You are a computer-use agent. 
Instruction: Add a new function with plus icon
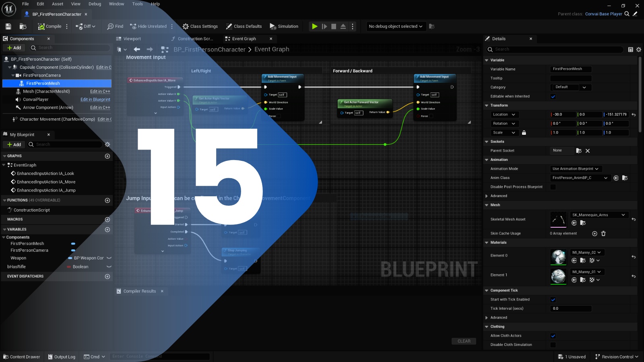[x=107, y=200]
